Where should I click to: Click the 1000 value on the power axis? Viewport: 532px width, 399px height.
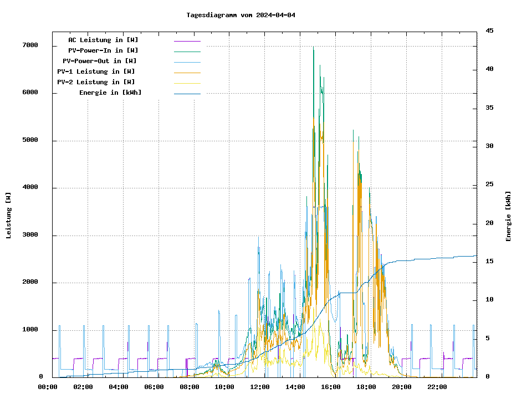(30, 330)
